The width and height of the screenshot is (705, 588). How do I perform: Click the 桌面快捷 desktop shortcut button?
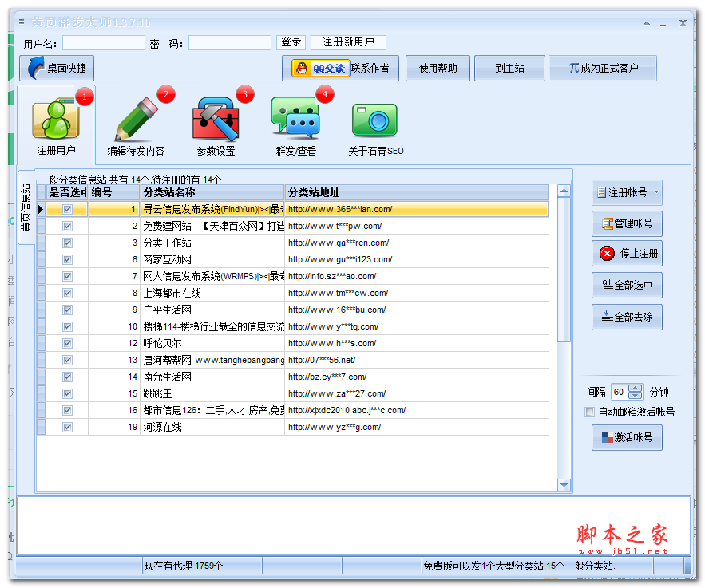coord(57,69)
